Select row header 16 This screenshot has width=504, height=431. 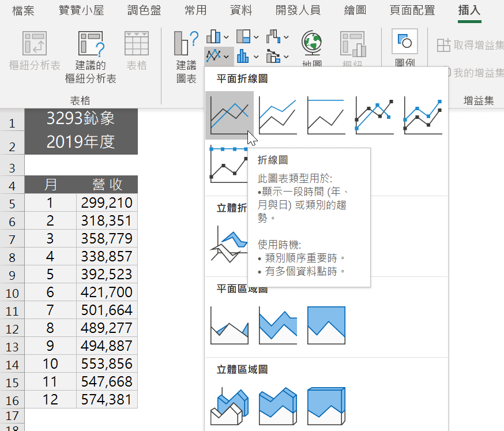(12, 400)
